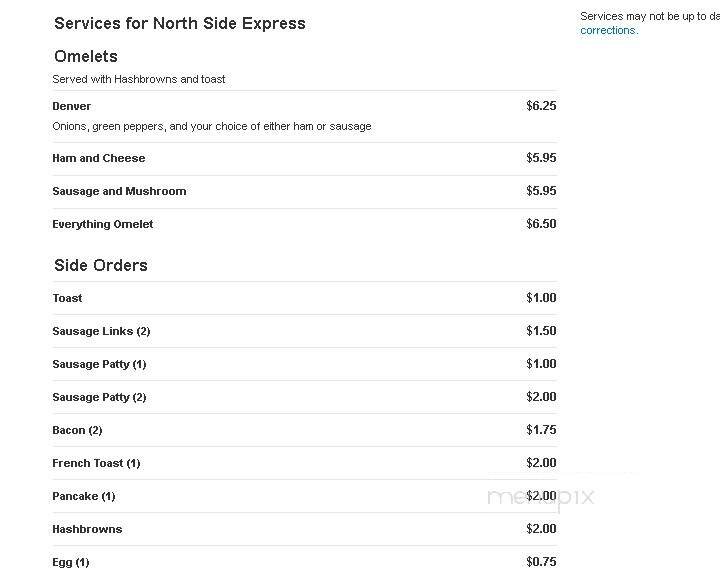Click the Hashbrowns side order
The width and height of the screenshot is (720, 580).
[87, 529]
